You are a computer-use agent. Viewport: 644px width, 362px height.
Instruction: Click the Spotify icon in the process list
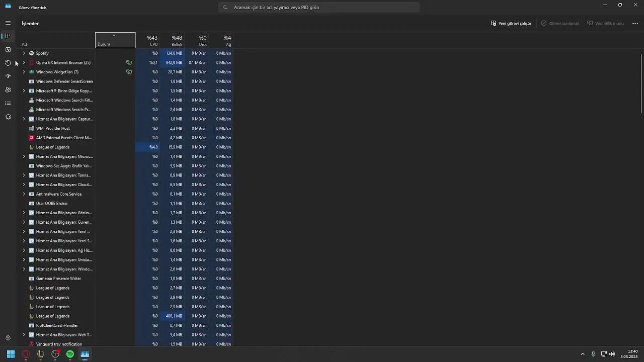32,53
